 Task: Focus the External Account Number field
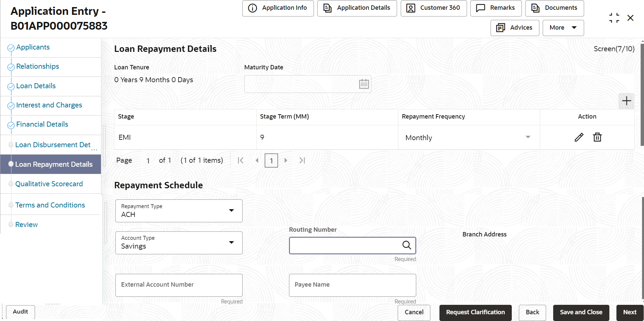click(179, 285)
